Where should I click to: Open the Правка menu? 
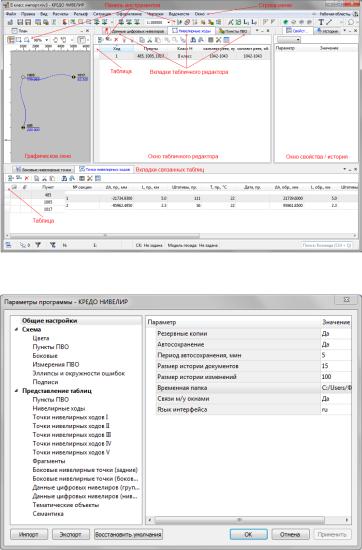click(28, 14)
